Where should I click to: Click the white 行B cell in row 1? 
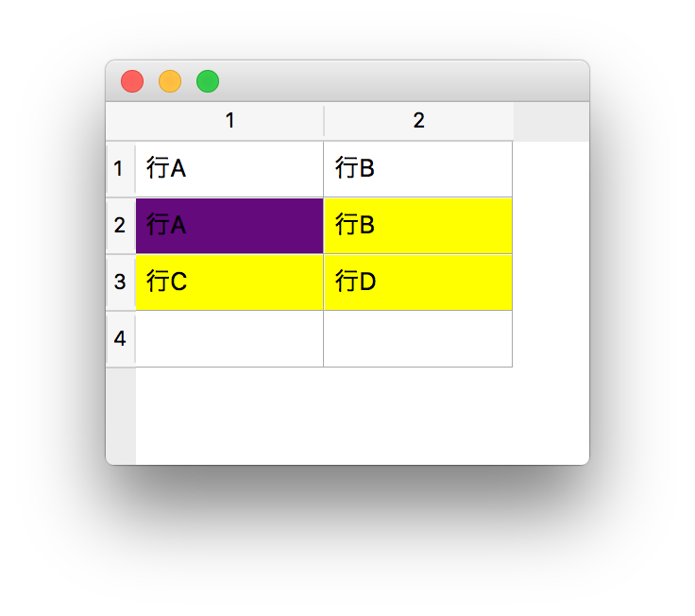[x=417, y=169]
